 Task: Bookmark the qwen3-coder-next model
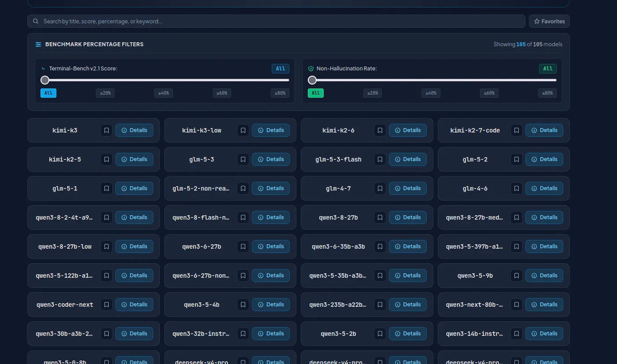[106, 305]
